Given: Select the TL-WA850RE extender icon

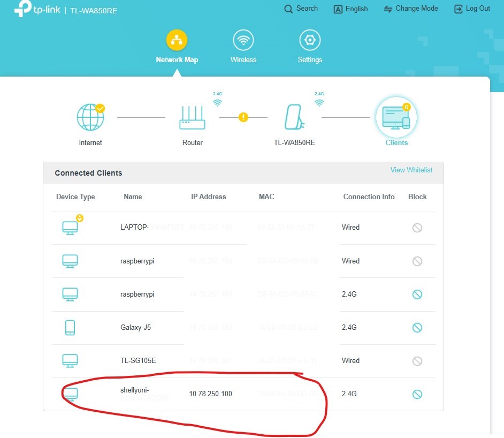Looking at the screenshot, I should coord(294,117).
